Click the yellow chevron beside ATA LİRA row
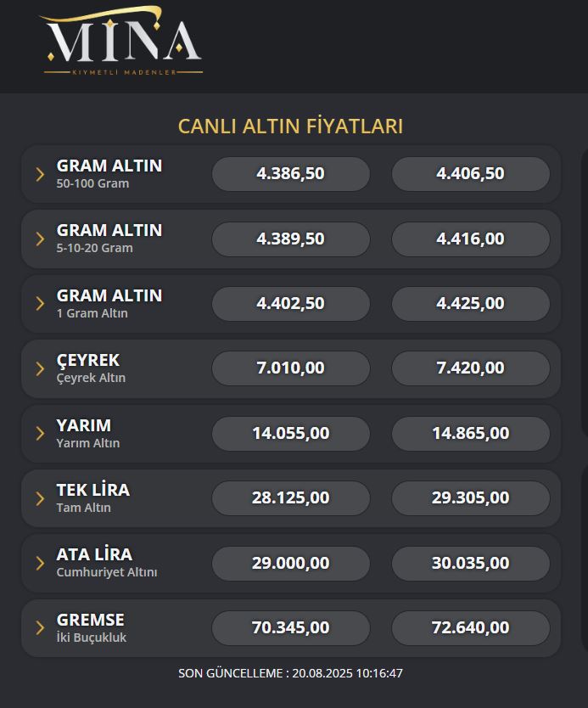This screenshot has width=588, height=708. [39, 563]
